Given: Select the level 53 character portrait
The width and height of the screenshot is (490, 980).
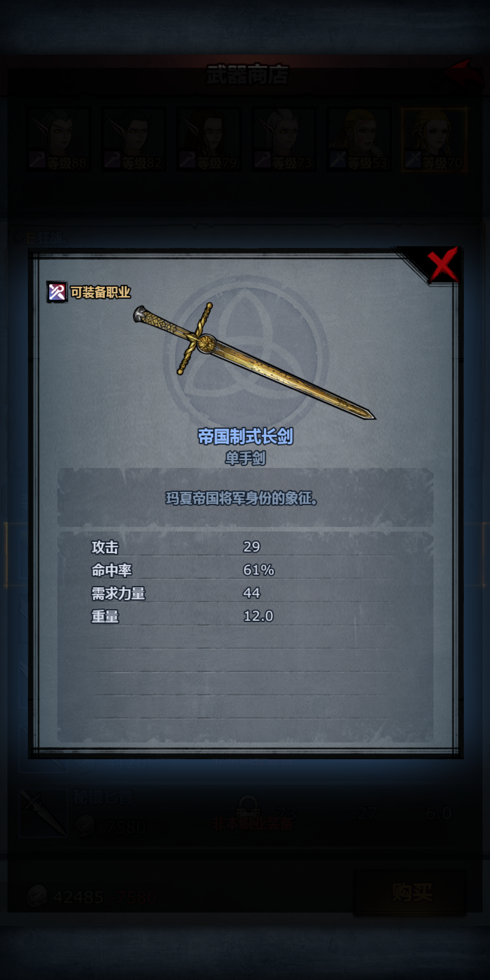Looking at the screenshot, I should point(358,139).
